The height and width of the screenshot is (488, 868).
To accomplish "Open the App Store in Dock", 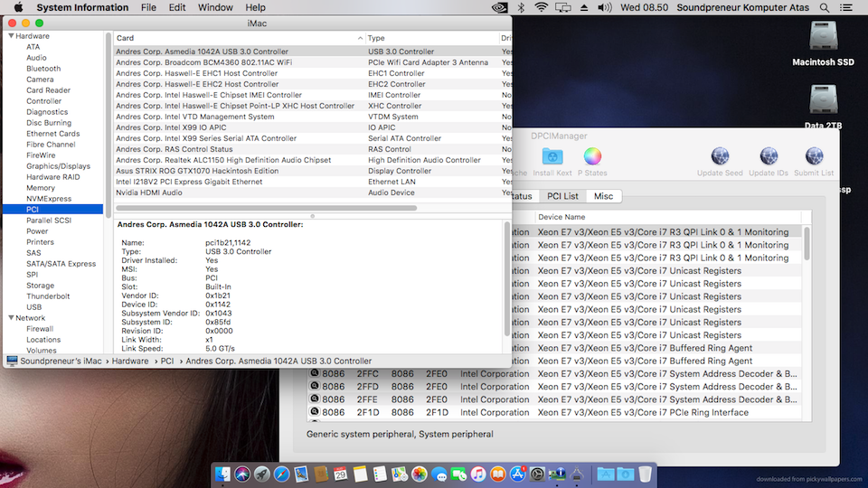I will [517, 474].
